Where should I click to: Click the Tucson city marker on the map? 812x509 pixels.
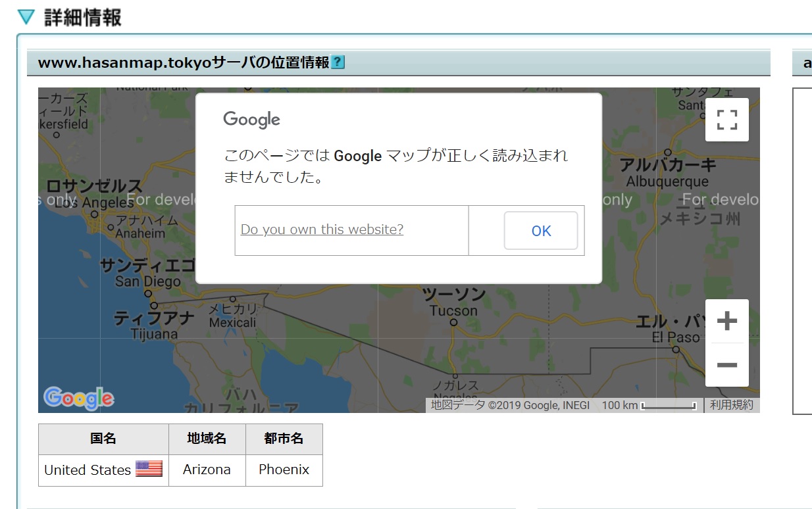[x=453, y=322]
